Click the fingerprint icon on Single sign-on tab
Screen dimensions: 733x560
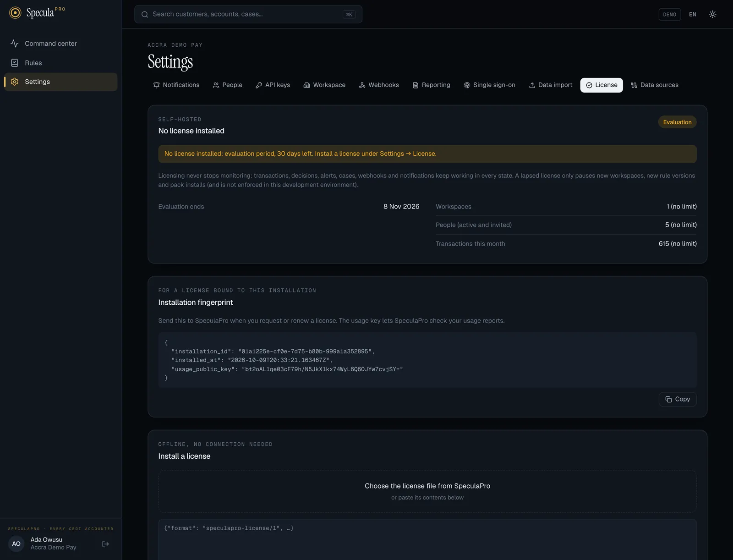[467, 85]
